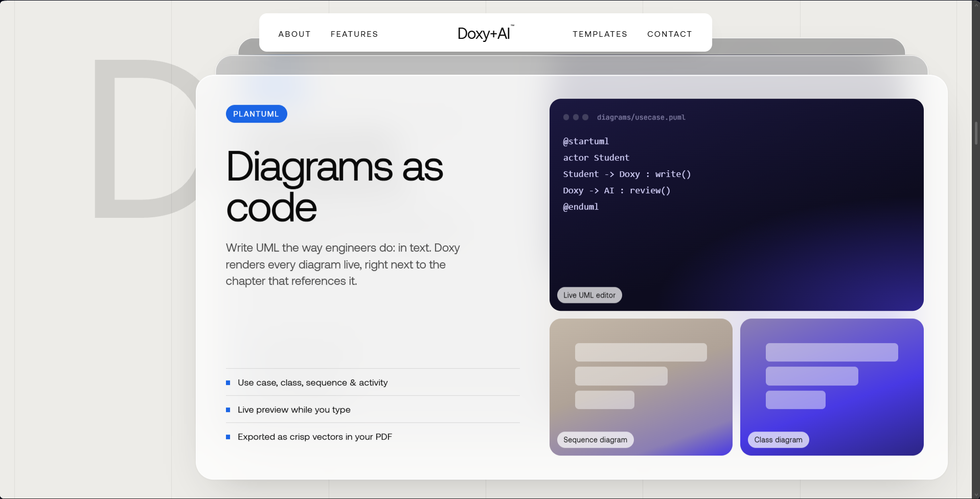This screenshot has height=499, width=980.
Task: Click the three window dots in code editor
Action: (576, 117)
